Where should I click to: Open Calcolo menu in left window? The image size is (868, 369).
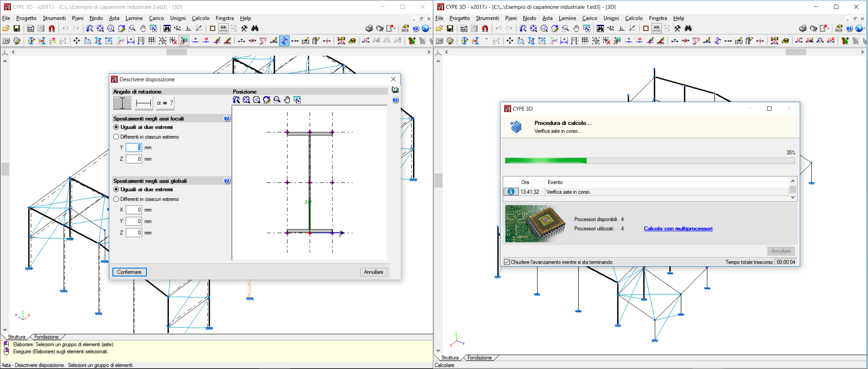pos(201,18)
